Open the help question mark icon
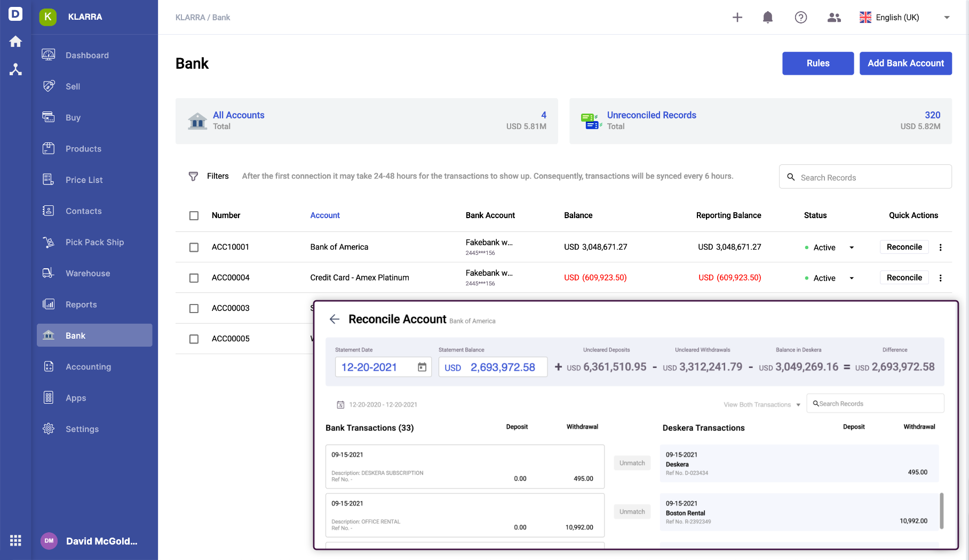This screenshot has height=560, width=969. [801, 17]
